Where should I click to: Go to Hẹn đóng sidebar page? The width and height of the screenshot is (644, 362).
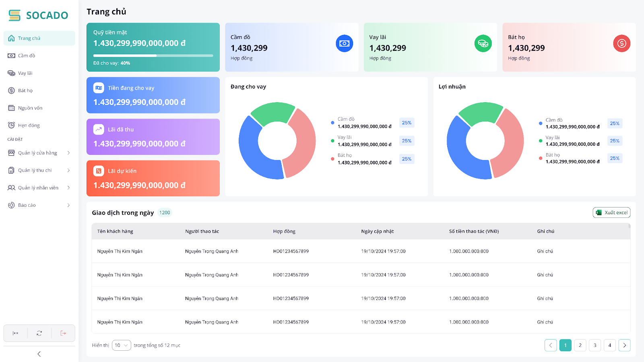29,125
